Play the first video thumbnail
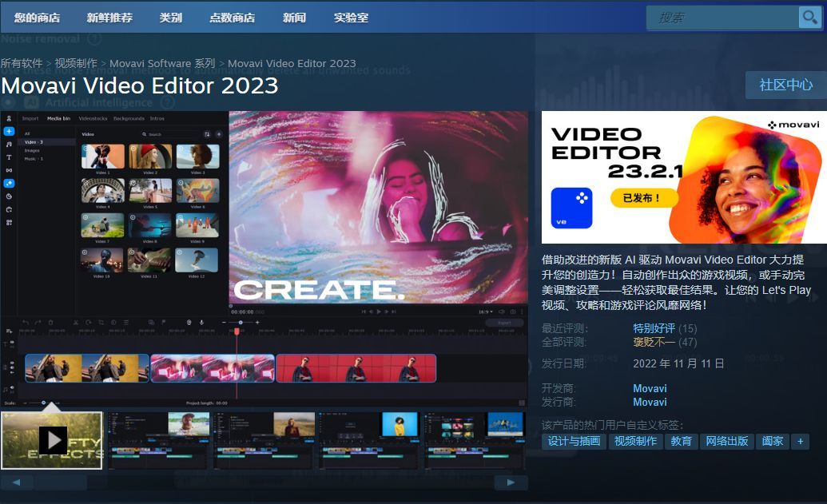The width and height of the screenshot is (827, 504). coord(52,440)
